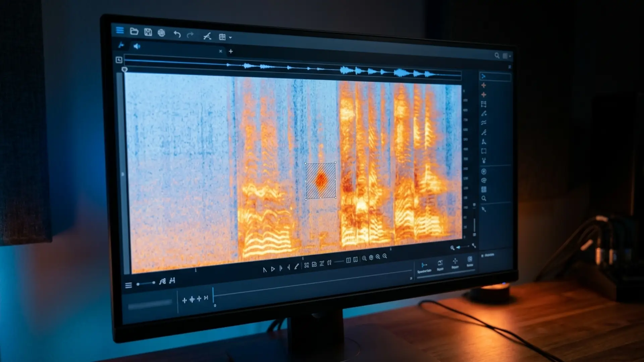This screenshot has height=362, width=644.
Task: Select the module with the four-way arrows icon
Action: tap(455, 263)
